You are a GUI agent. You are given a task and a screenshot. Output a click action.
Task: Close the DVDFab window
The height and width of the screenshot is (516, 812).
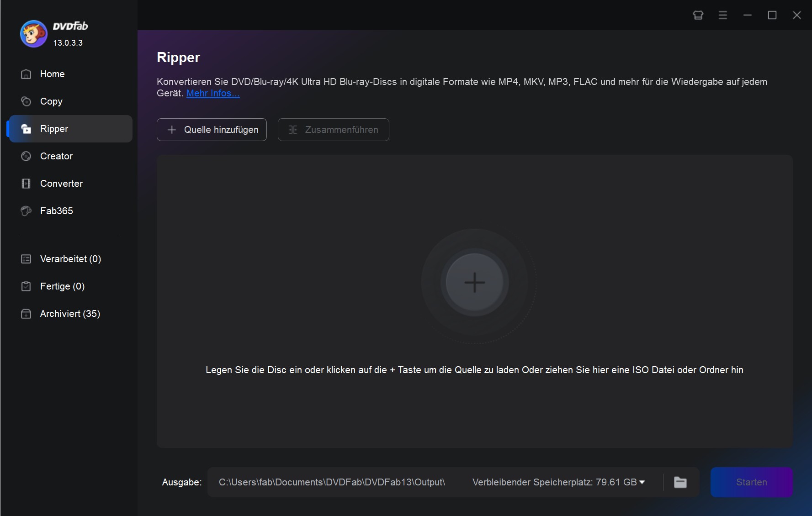click(x=797, y=15)
